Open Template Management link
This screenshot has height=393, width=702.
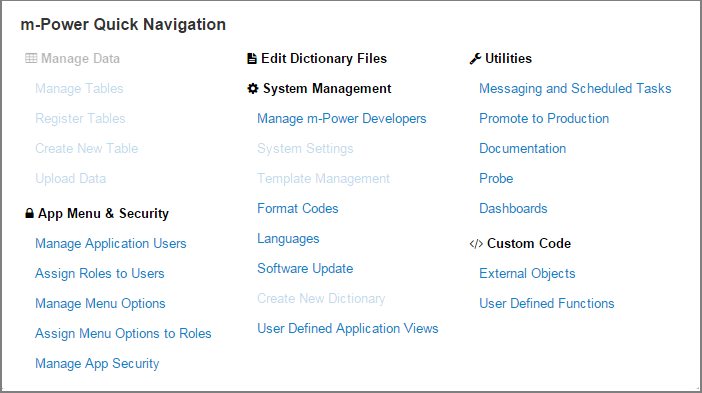(x=323, y=179)
